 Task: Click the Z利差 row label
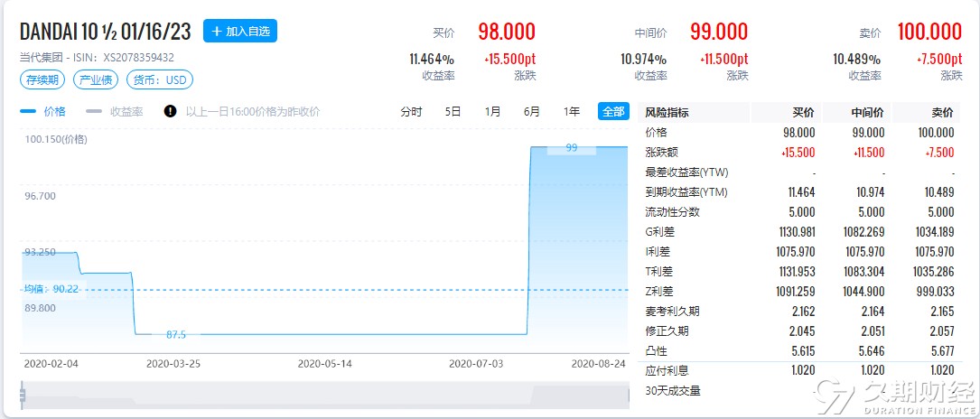point(658,291)
